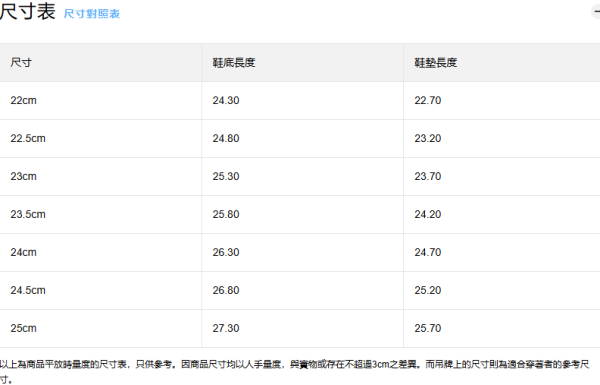Click the 27.30 sole length value
The image size is (600, 385).
click(x=226, y=328)
